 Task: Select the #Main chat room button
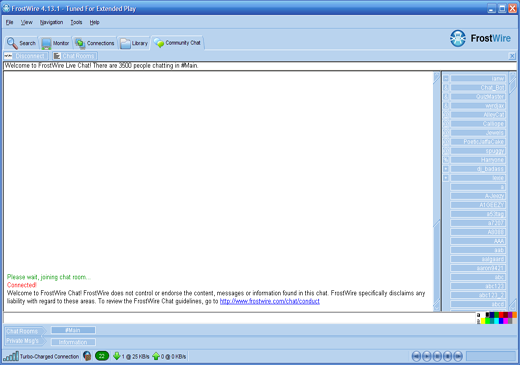tap(73, 330)
